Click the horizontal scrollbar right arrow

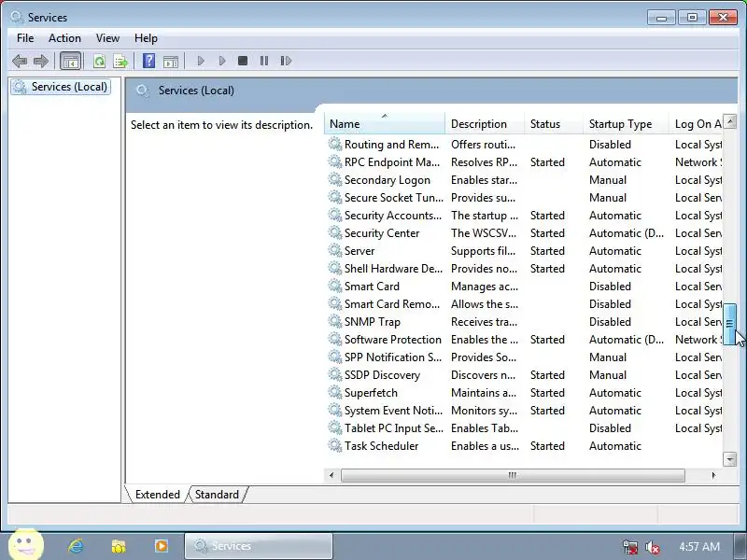click(713, 475)
